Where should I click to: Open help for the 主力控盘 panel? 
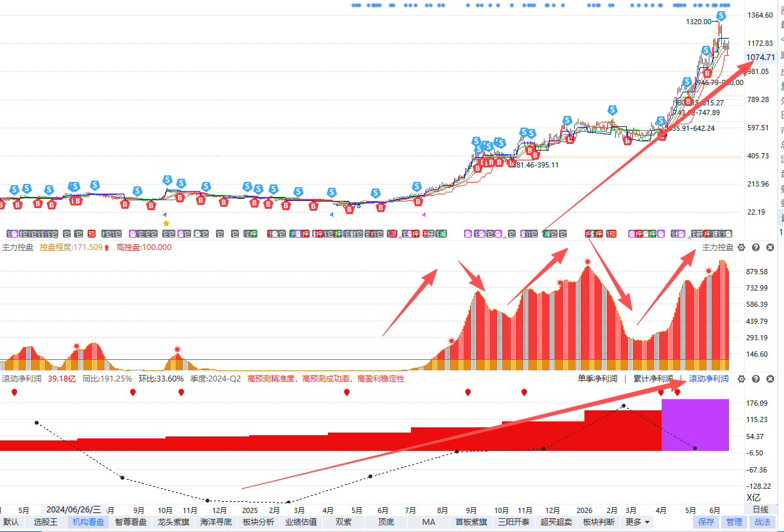(x=756, y=247)
